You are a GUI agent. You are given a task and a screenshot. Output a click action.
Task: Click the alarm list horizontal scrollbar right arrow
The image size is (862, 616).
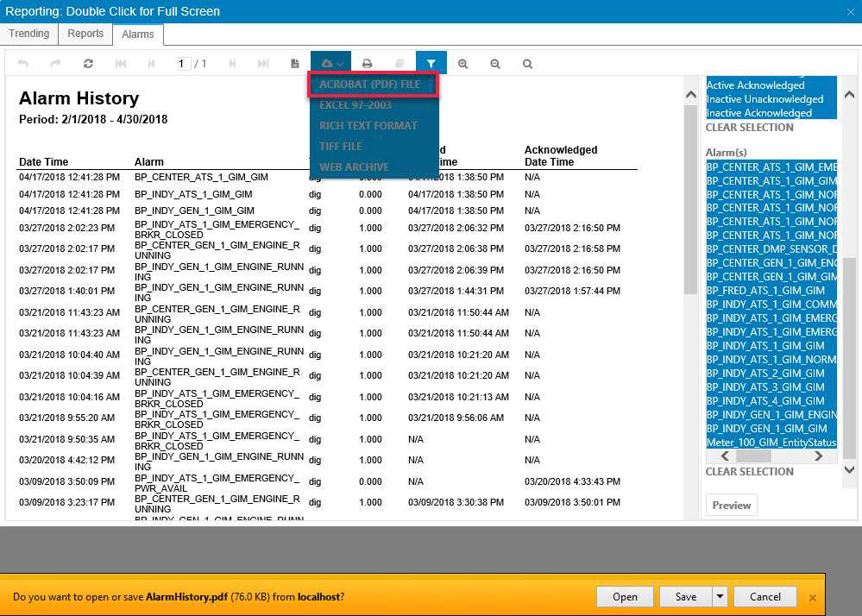819,456
